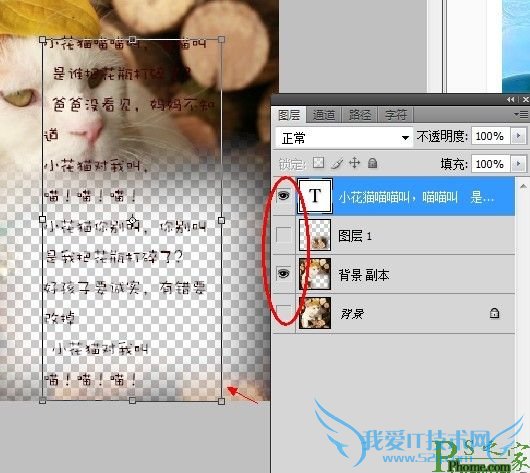530x473 pixels.
Task: Hide the 背景 副本 layer
Action: tap(284, 273)
